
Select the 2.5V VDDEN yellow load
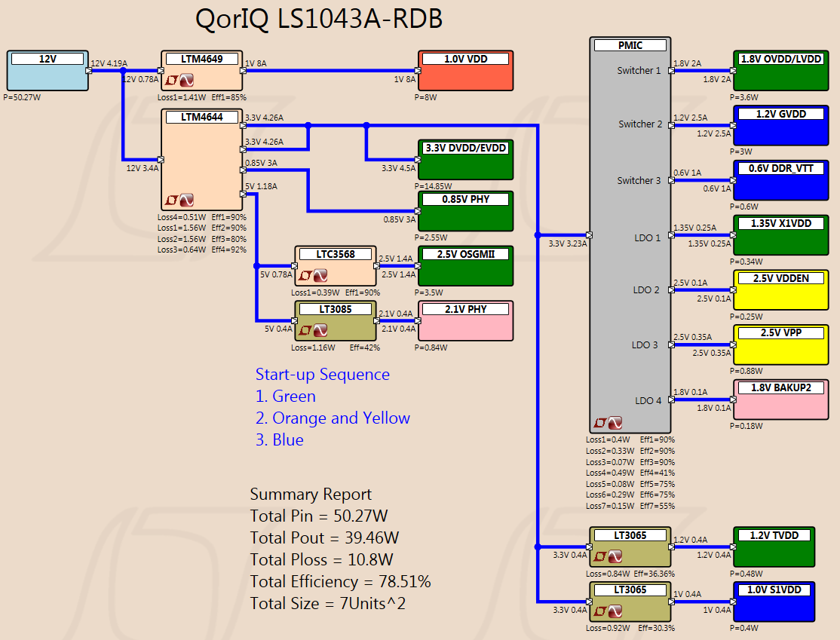coord(781,289)
